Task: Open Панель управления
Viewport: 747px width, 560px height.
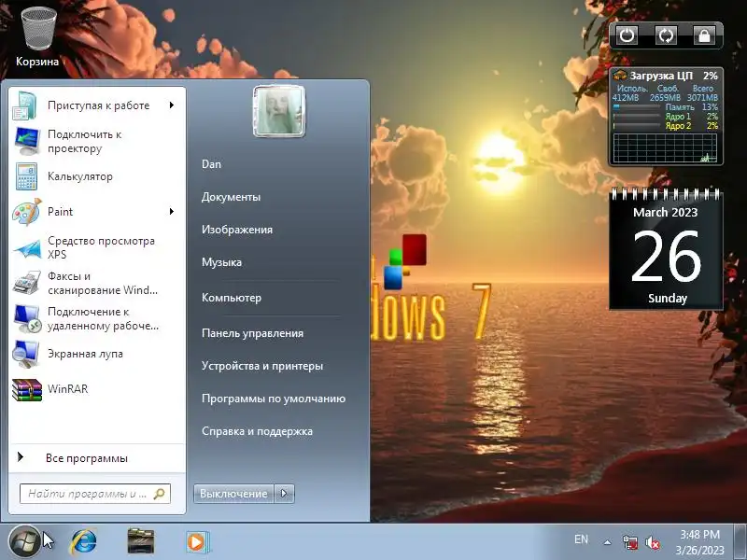Action: point(252,333)
